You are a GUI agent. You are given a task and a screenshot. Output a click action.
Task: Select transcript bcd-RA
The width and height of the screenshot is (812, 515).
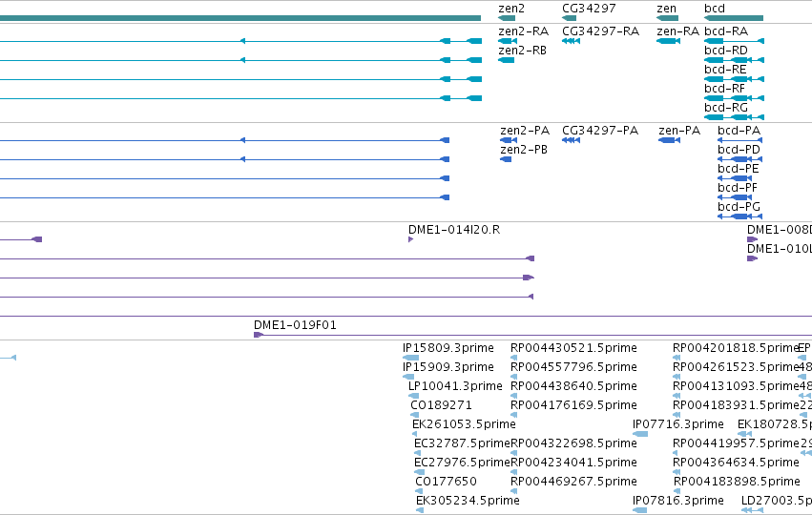(x=726, y=31)
